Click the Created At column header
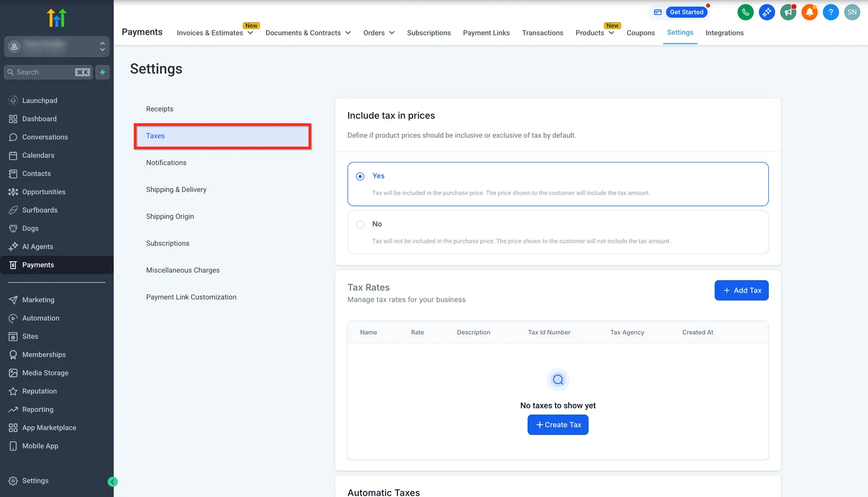Screen dimensions: 868x497 coord(698,333)
